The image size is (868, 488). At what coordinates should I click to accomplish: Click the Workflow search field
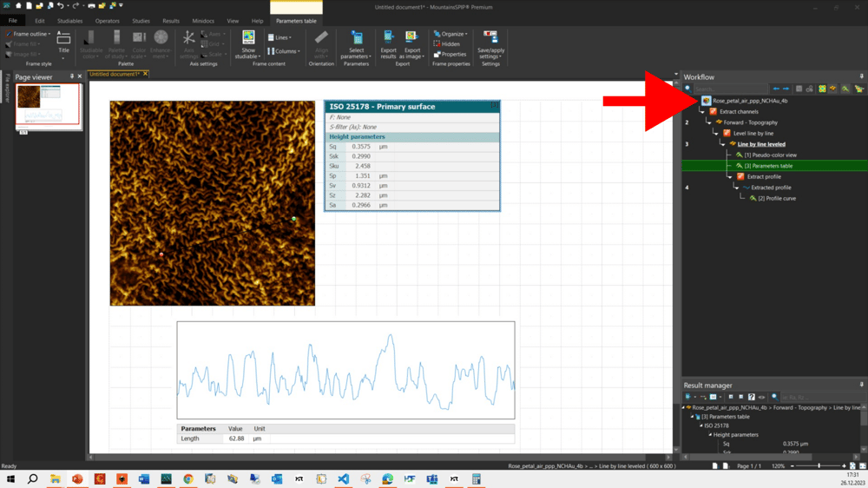point(731,89)
